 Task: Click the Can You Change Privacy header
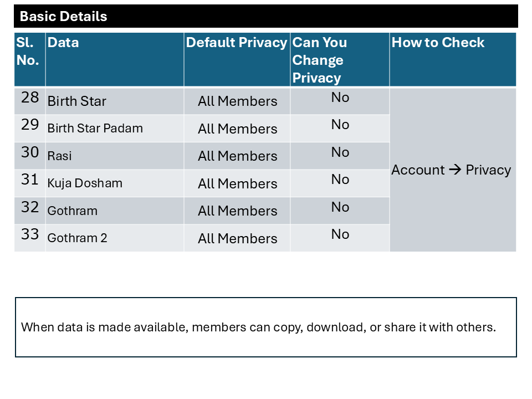point(340,60)
